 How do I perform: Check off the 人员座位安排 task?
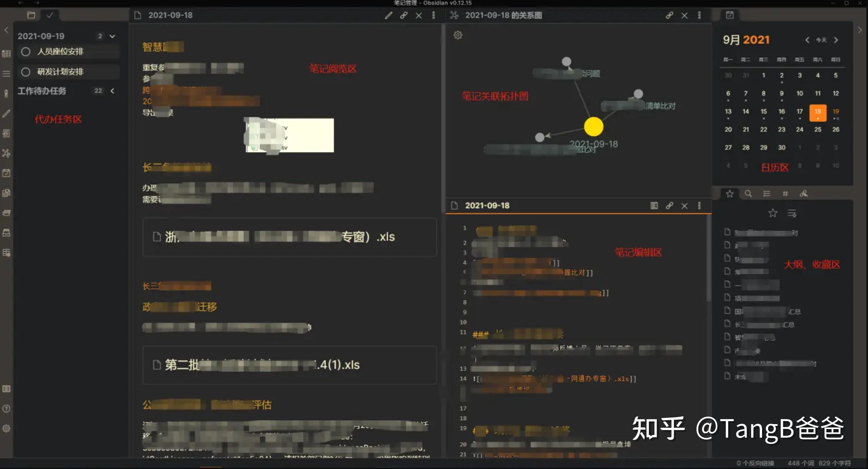(x=26, y=51)
